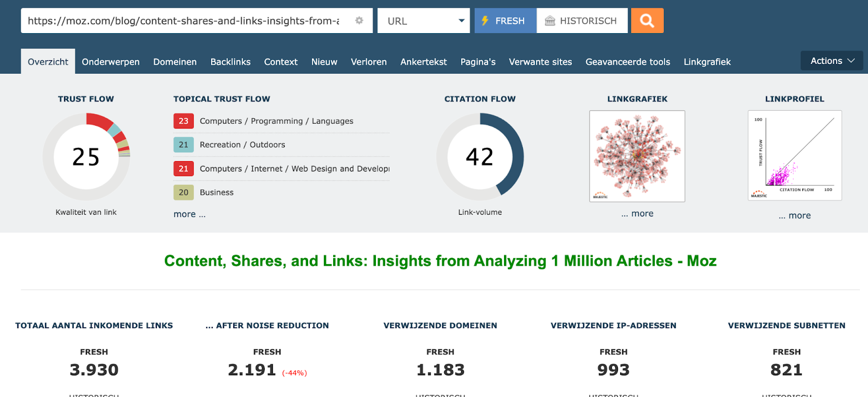
Task: Open the Nieuw tab
Action: coord(324,62)
